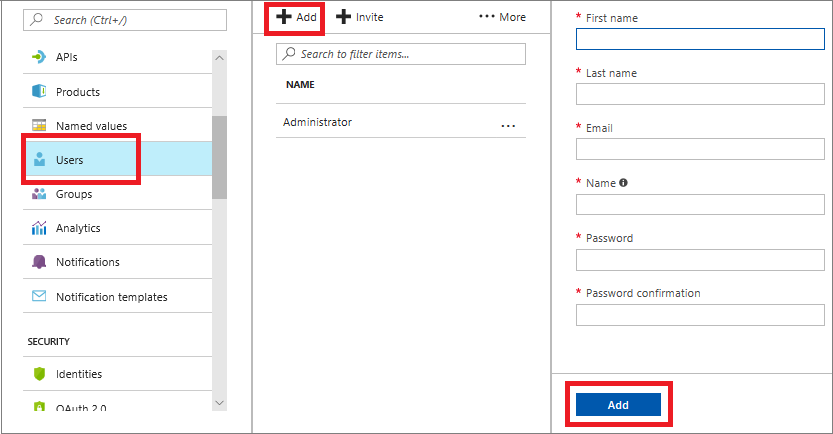833x434 pixels.
Task: Click the Analytics chart icon
Action: (40, 228)
